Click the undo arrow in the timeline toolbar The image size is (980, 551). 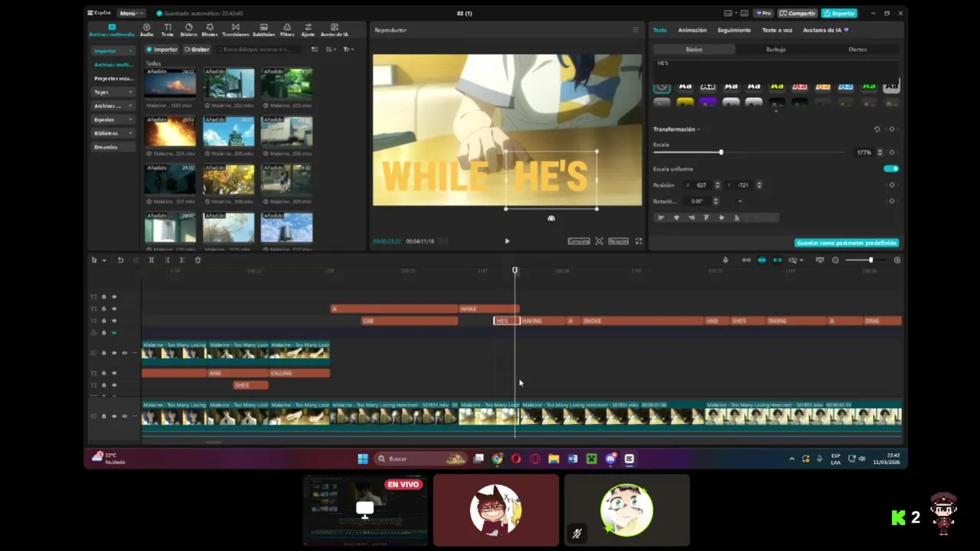(120, 260)
